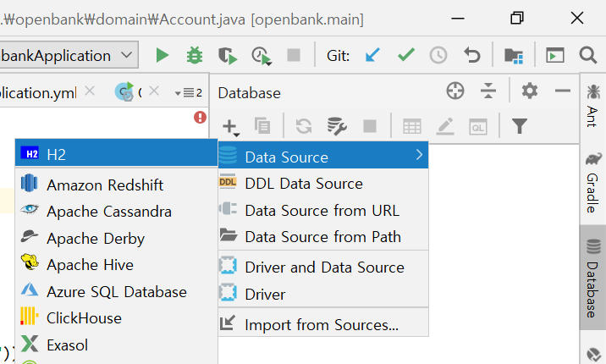606x364 pixels.
Task: Open the Gradle tool window tab
Action: (x=592, y=182)
